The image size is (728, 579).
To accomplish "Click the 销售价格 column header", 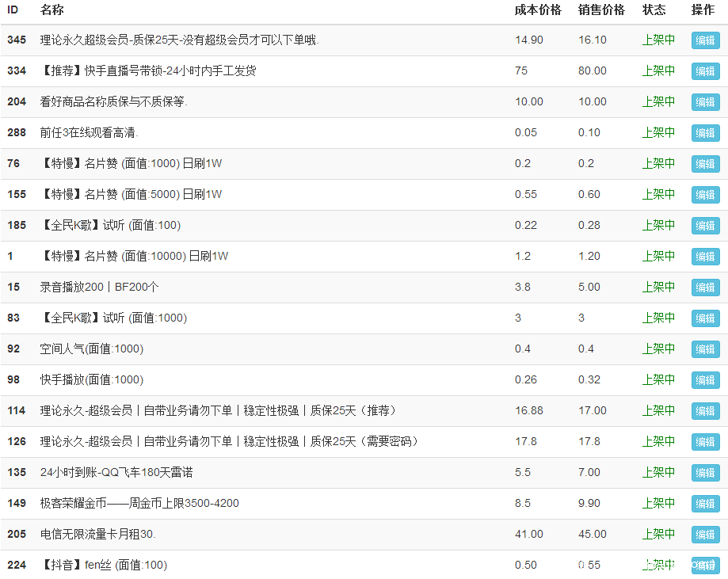I will click(601, 10).
